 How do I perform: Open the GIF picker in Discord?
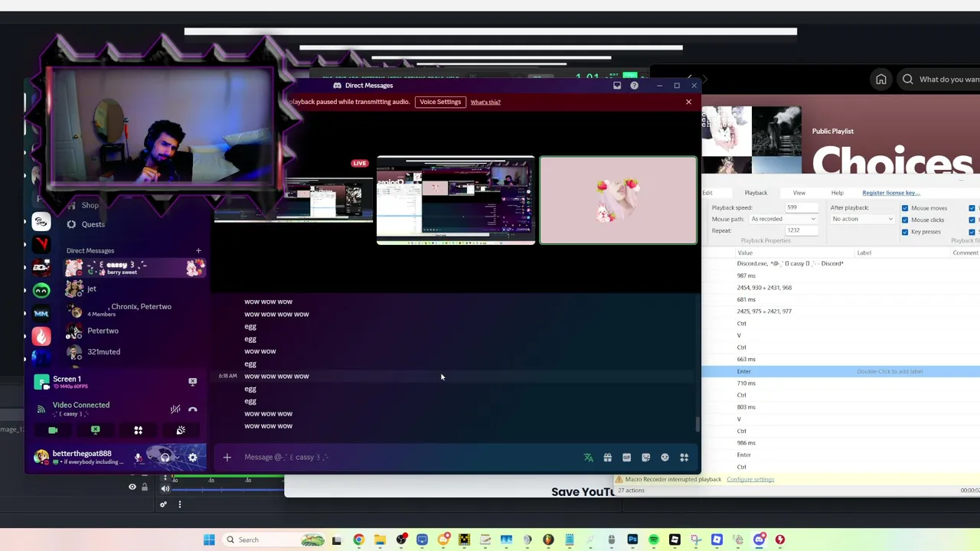(626, 458)
